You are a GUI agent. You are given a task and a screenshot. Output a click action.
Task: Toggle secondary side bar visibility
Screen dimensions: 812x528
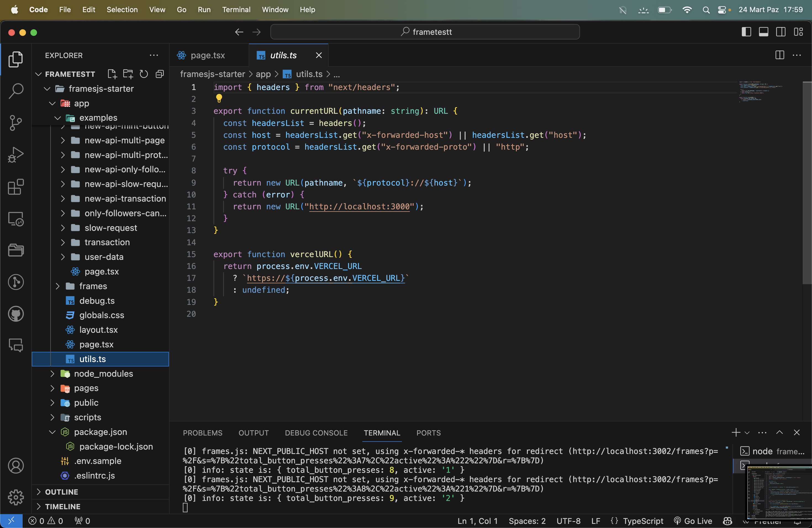pos(781,32)
